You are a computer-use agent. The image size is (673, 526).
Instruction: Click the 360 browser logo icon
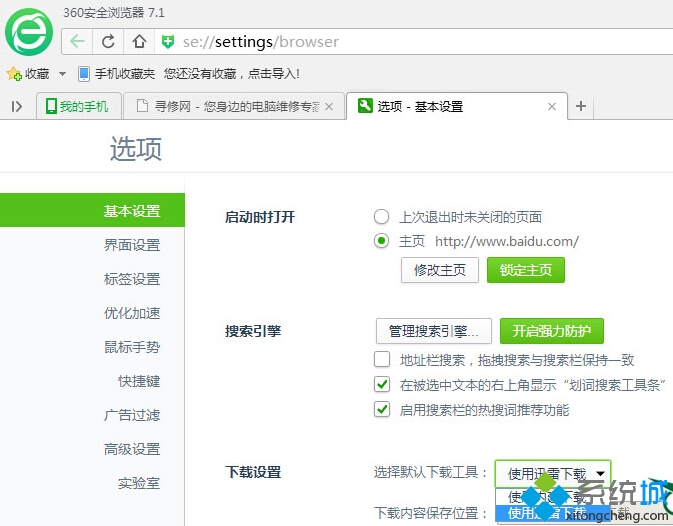29,33
